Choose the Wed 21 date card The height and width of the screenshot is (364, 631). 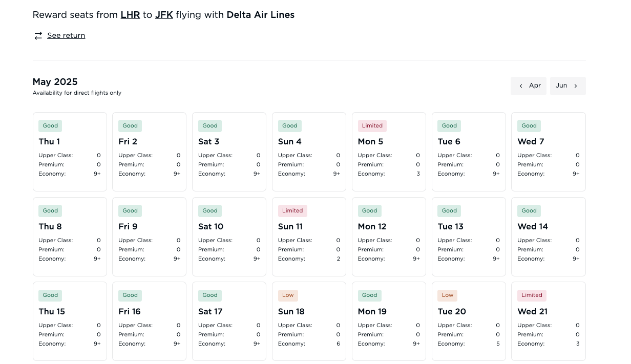[548, 322]
